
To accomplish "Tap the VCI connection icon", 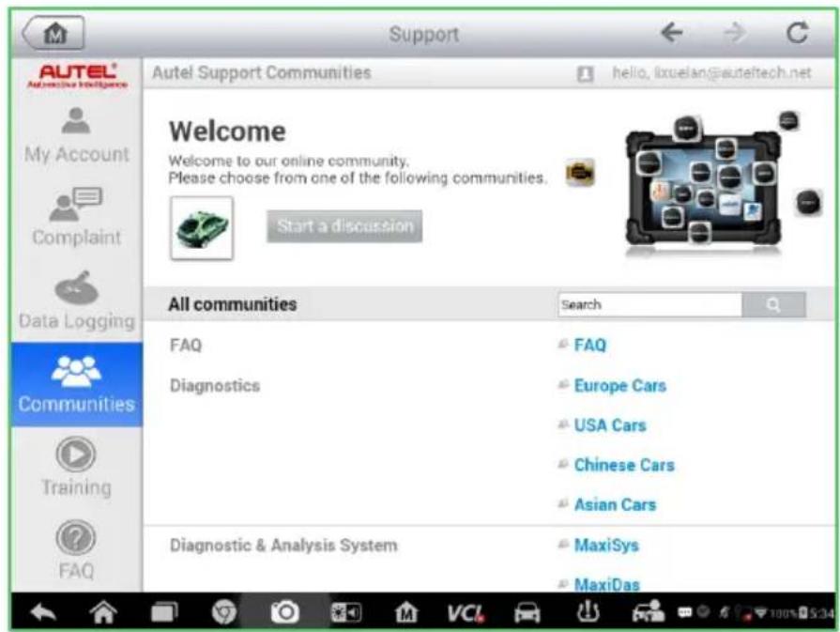I will [x=466, y=612].
